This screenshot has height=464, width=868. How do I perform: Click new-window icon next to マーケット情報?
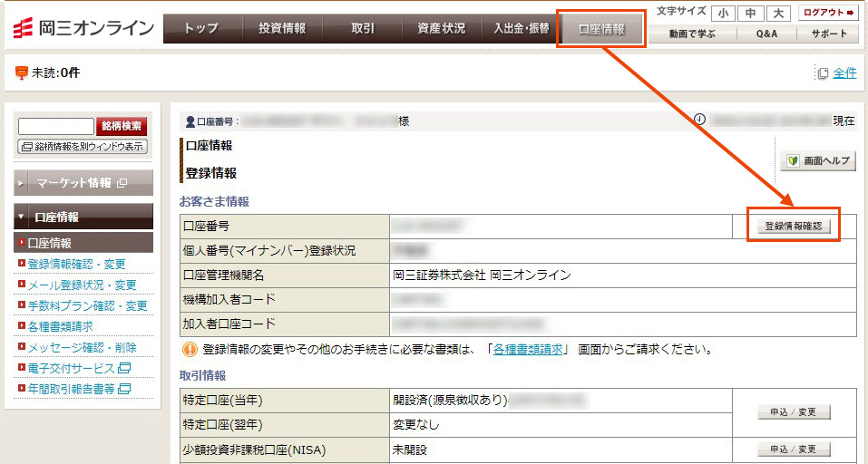tap(122, 182)
